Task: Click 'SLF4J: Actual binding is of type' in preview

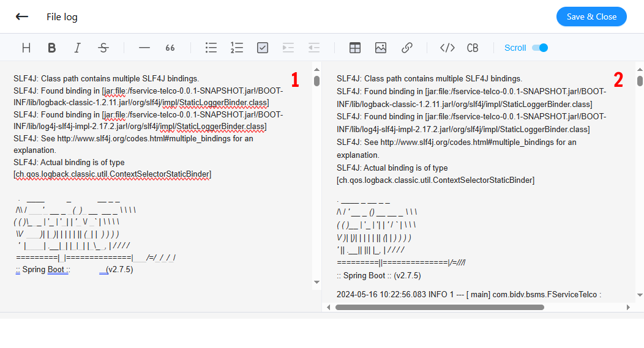Action: [x=392, y=168]
